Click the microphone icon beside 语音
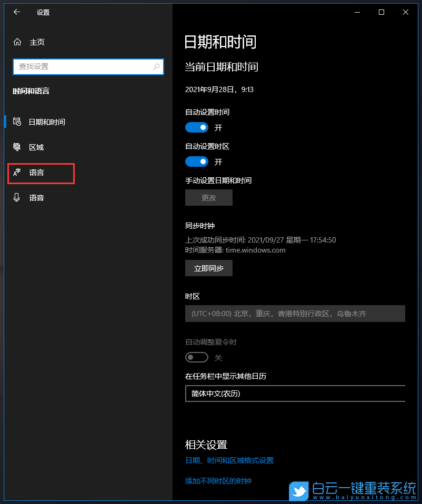The width and height of the screenshot is (422, 504). tap(17, 197)
